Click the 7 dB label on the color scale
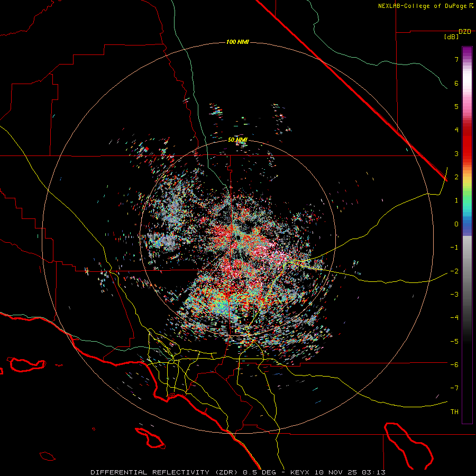 click(456, 59)
